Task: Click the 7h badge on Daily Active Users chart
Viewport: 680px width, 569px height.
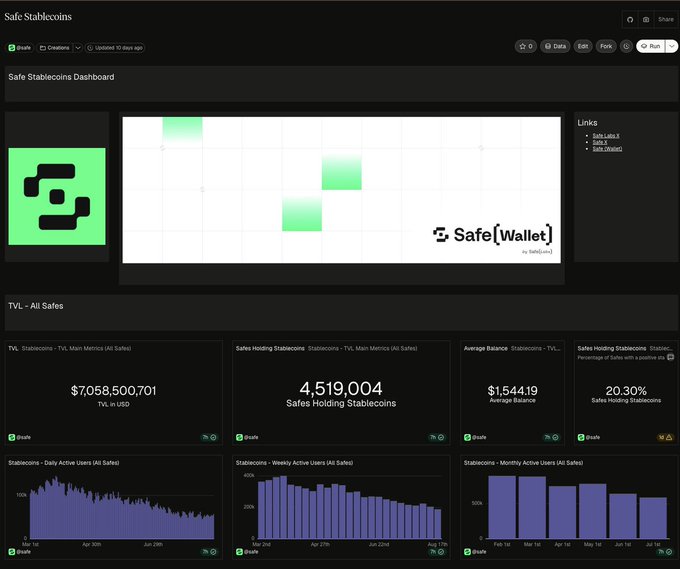Action: pyautogui.click(x=209, y=552)
